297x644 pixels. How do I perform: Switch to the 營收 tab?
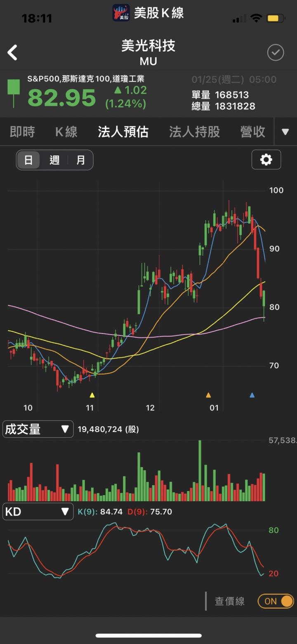pyautogui.click(x=253, y=132)
